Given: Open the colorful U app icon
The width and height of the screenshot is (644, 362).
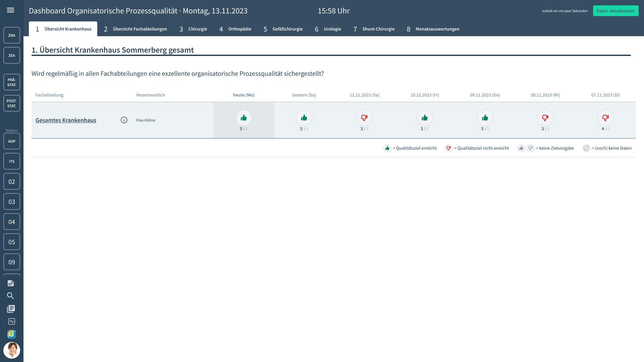Looking at the screenshot, I should [x=12, y=334].
